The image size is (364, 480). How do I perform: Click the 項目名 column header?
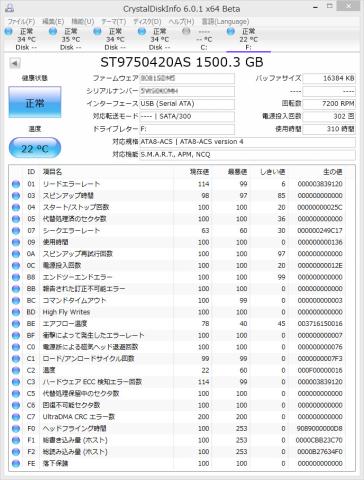52,172
